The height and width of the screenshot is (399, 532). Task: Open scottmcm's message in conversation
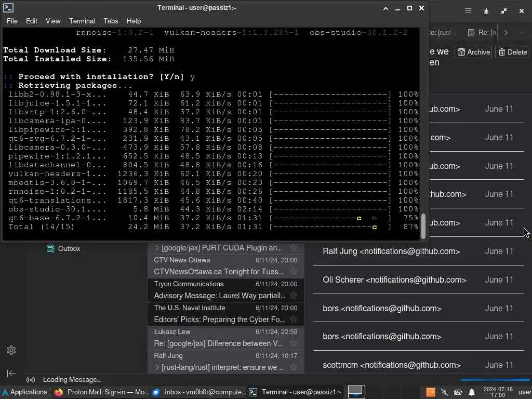click(x=418, y=365)
